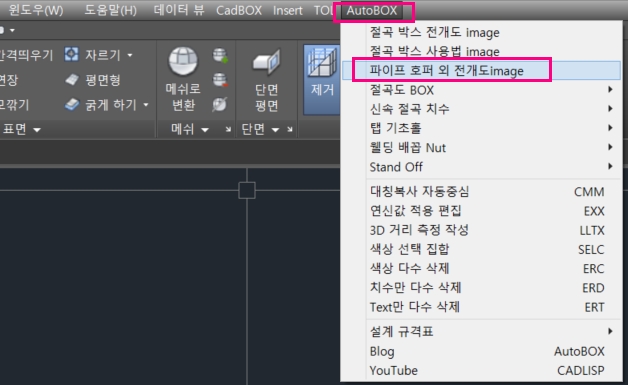Click the 굵게 하기 thicken icon
Screen dimensions: 628x385
coord(72,105)
